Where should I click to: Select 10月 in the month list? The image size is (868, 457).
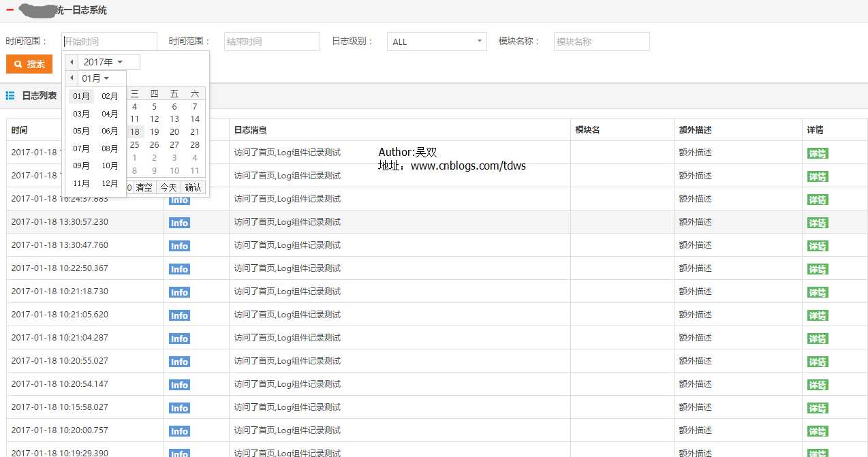[x=110, y=166]
